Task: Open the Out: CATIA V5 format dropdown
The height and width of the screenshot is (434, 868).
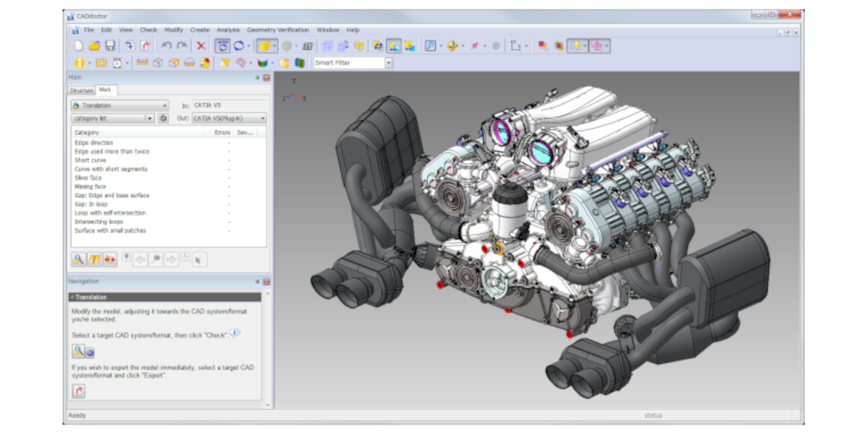Action: (263, 118)
